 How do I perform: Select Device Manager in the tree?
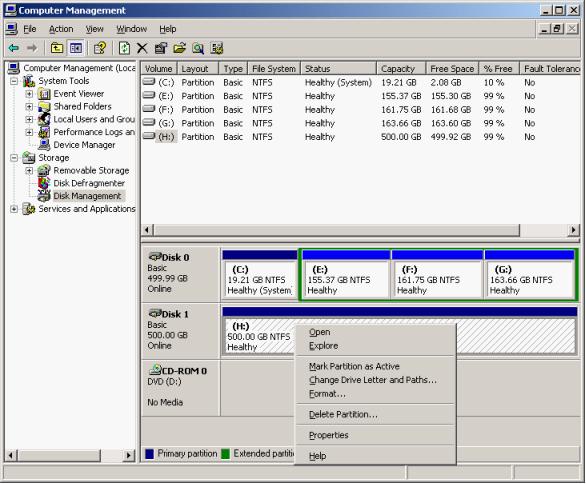click(x=84, y=145)
